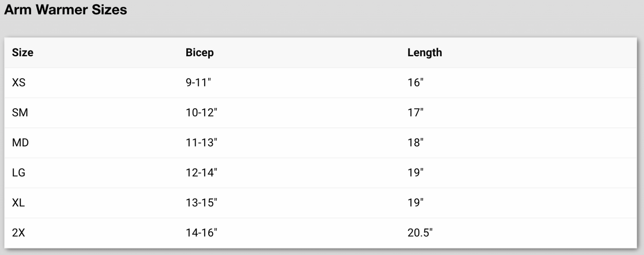
Task: Select the Bicep column header
Action: coord(200,53)
